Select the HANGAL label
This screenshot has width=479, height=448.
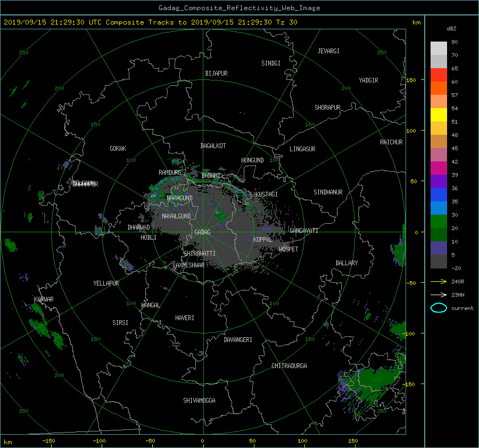tap(150, 305)
